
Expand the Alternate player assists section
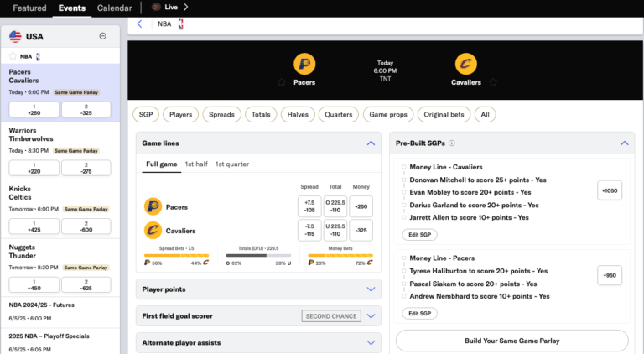click(371, 342)
